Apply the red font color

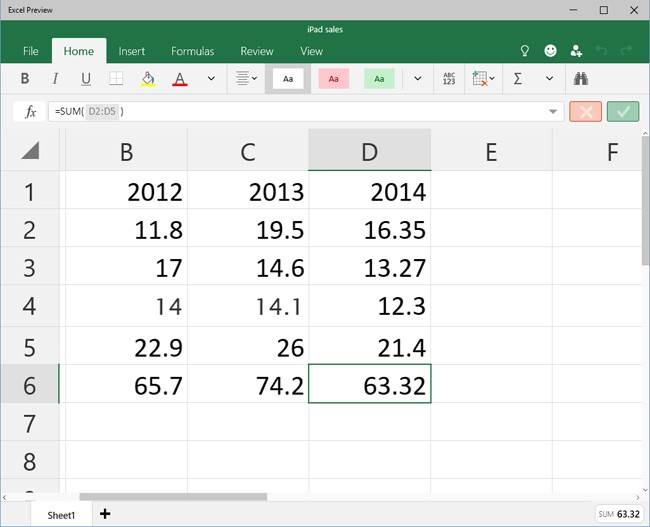[179, 78]
